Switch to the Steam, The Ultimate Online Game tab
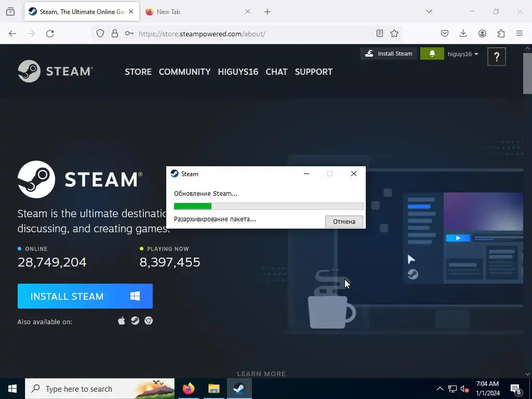The image size is (532, 399). click(x=82, y=11)
